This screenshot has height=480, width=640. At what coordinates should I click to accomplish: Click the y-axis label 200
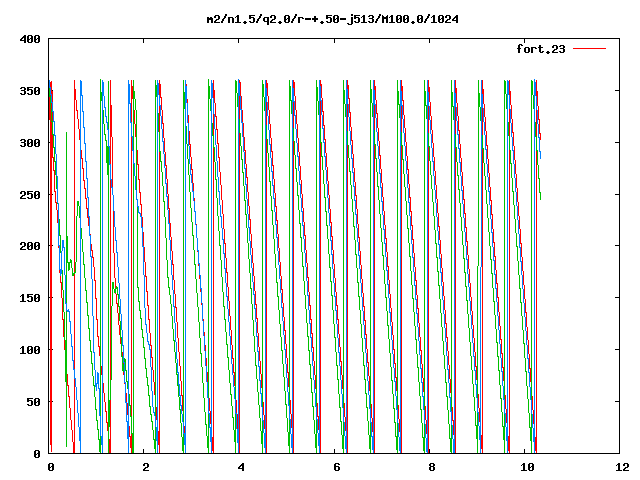pos(30,246)
